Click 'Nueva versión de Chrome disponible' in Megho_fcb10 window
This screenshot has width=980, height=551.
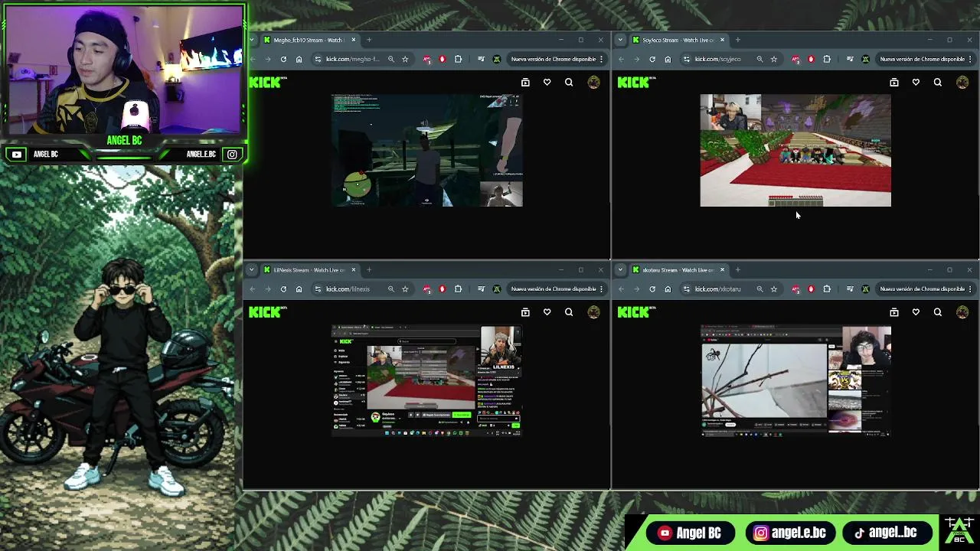point(554,59)
